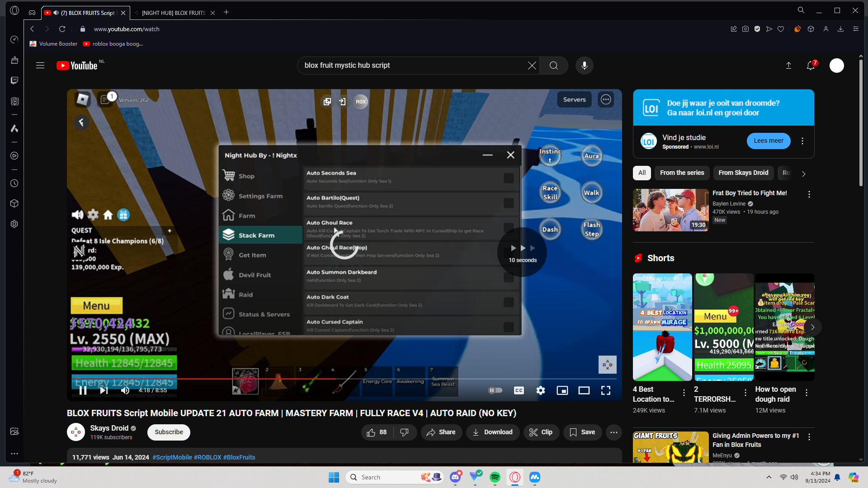
Task: Enable theater mode view
Action: [584, 390]
